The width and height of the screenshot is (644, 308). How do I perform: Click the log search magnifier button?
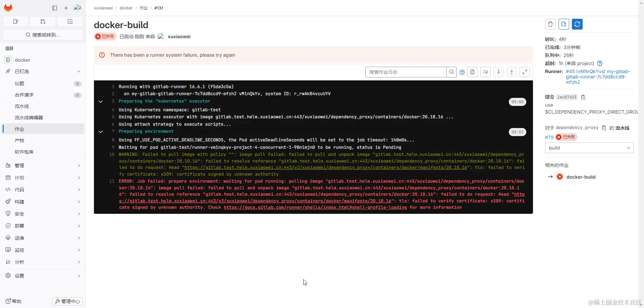pyautogui.click(x=451, y=72)
